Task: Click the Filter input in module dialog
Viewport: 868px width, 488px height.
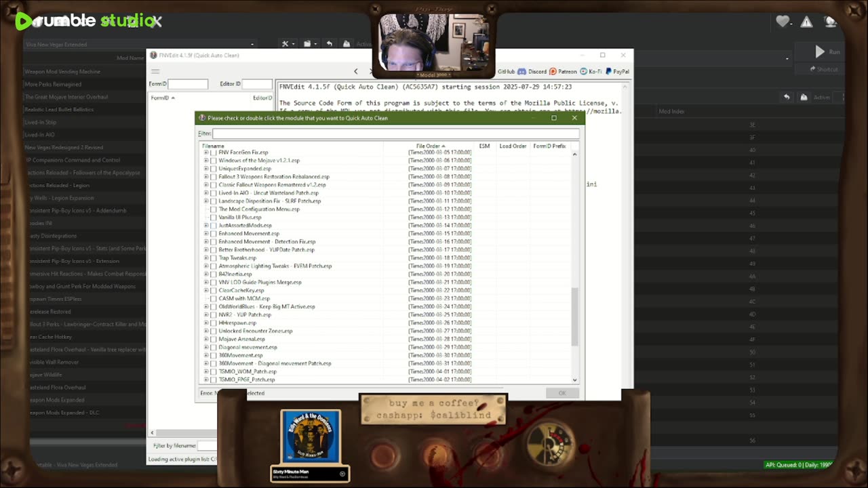Action: coord(396,134)
